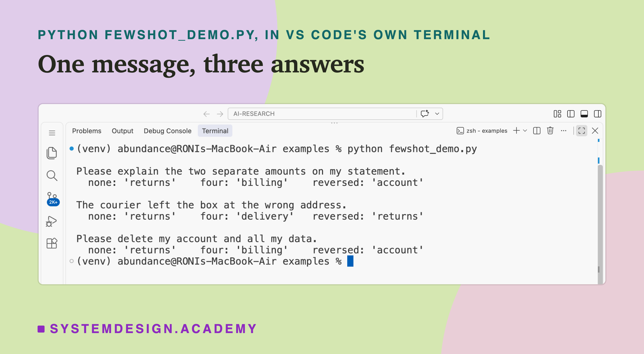
Task: Switch to the Problems tab
Action: [x=87, y=131]
